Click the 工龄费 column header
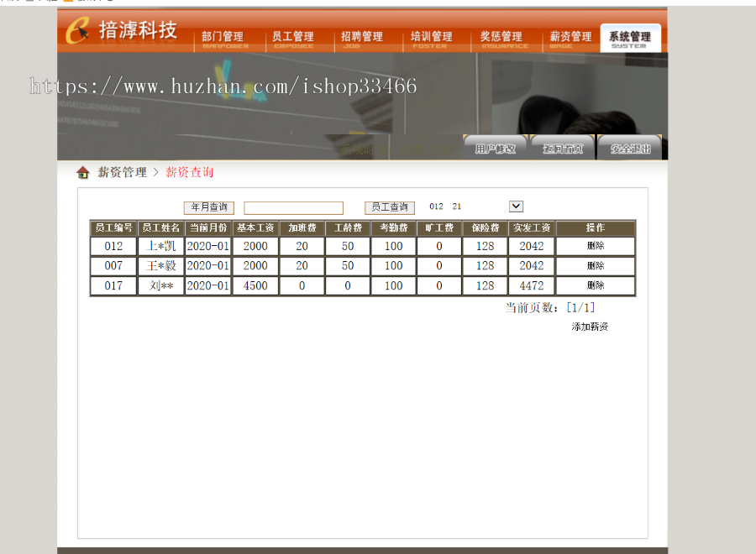This screenshot has width=756, height=554. pos(348,227)
